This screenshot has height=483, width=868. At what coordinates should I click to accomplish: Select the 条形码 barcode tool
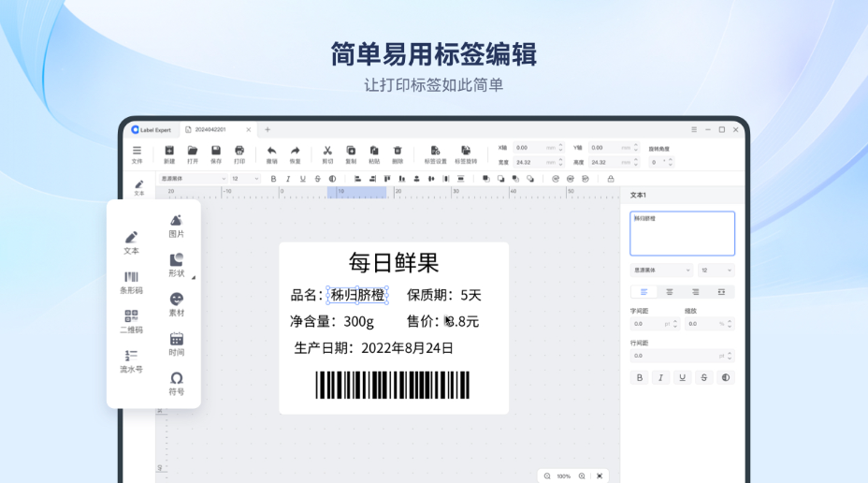tap(131, 283)
